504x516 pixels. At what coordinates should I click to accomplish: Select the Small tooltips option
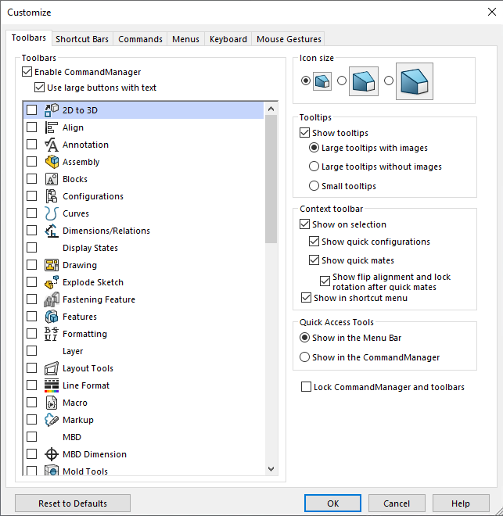(314, 186)
